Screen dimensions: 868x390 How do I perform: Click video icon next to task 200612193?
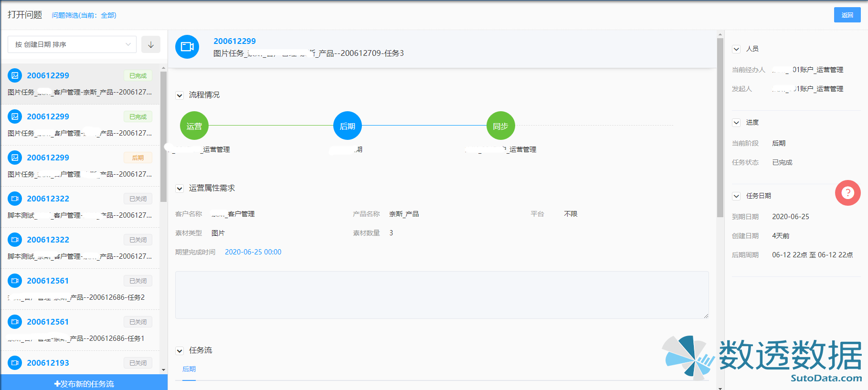point(15,363)
